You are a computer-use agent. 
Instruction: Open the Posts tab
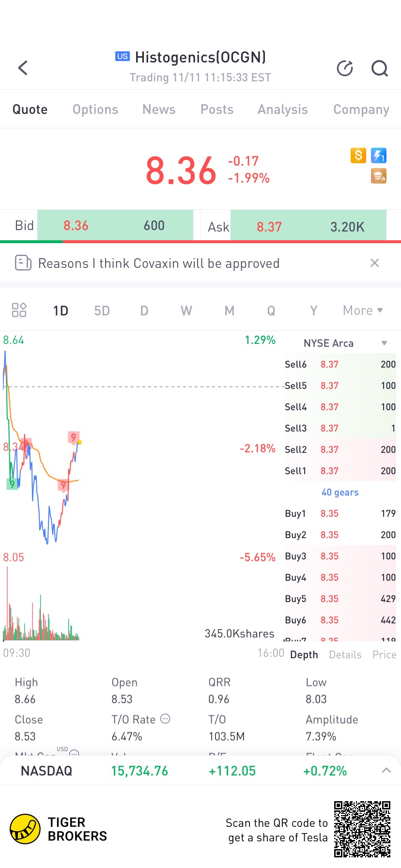pos(217,109)
